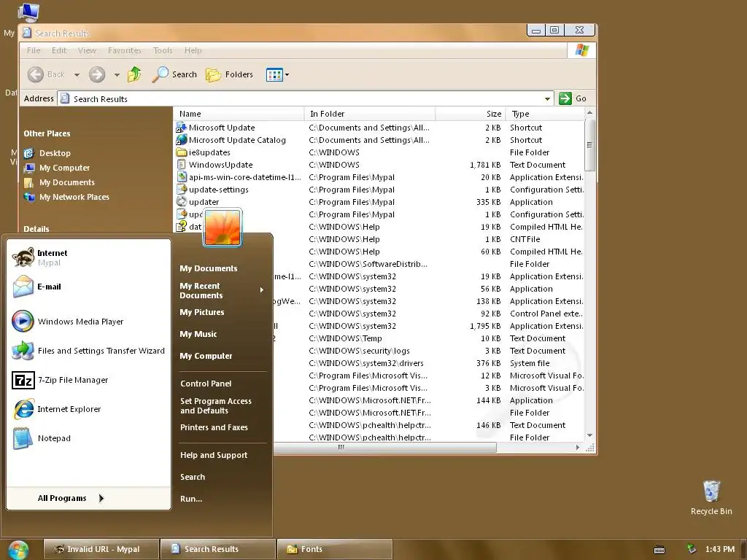Open Notepad from Start menu
Image resolution: width=747 pixels, height=560 pixels.
(x=88, y=438)
